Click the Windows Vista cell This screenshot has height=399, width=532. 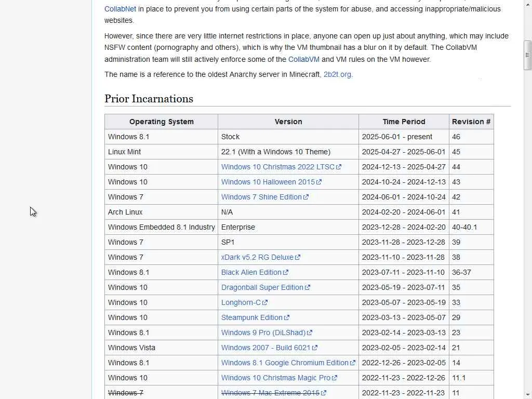(x=162, y=348)
